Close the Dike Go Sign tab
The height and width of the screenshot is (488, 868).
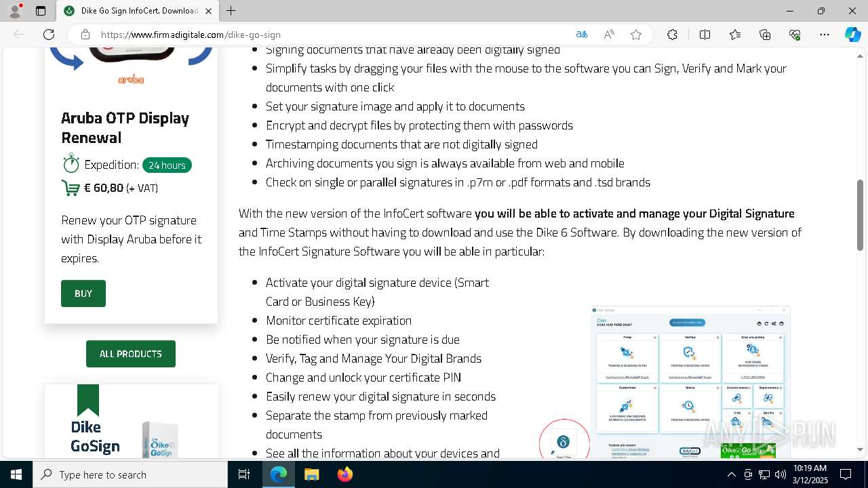tap(208, 11)
